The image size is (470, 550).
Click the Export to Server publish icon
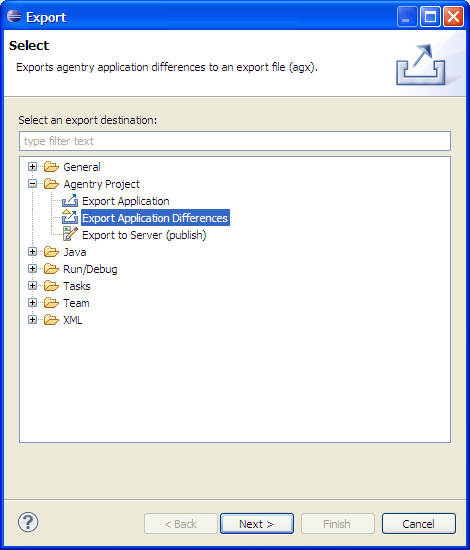(x=70, y=234)
